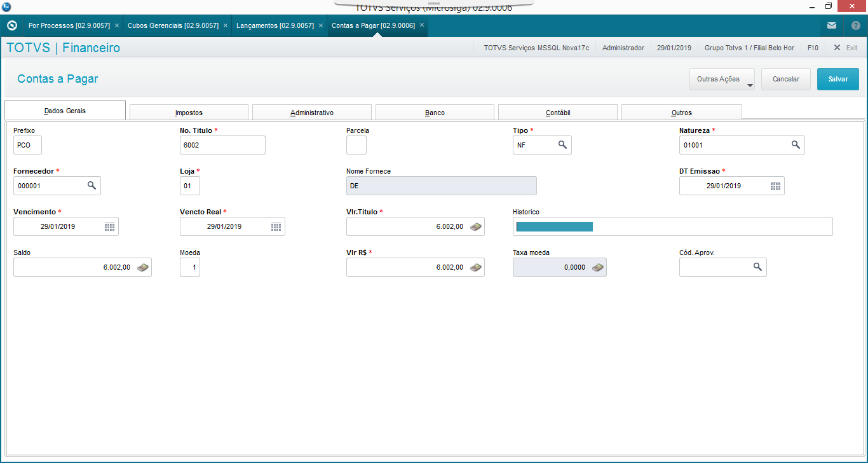Image resolution: width=868 pixels, height=463 pixels.
Task: Open the Vencto Real calendar picker
Action: [x=276, y=226]
